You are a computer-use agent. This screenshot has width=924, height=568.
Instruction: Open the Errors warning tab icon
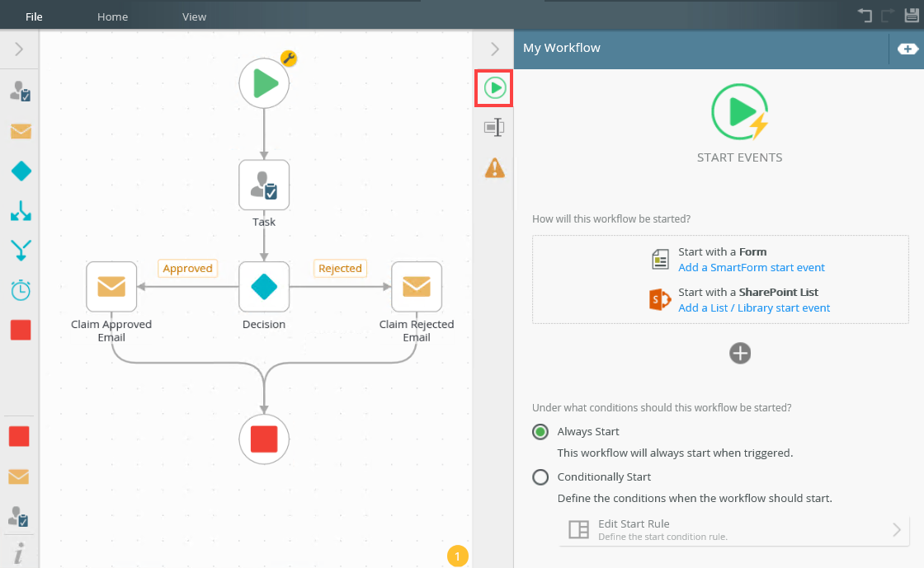(x=494, y=168)
